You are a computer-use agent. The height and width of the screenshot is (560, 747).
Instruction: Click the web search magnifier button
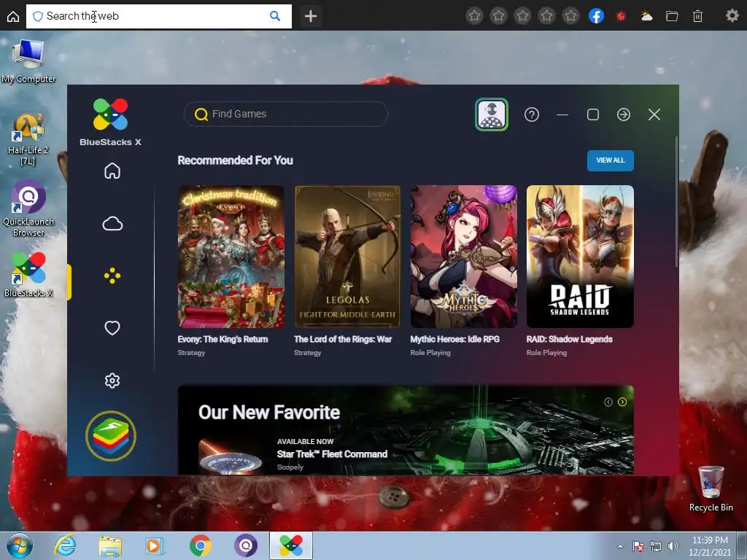275,16
